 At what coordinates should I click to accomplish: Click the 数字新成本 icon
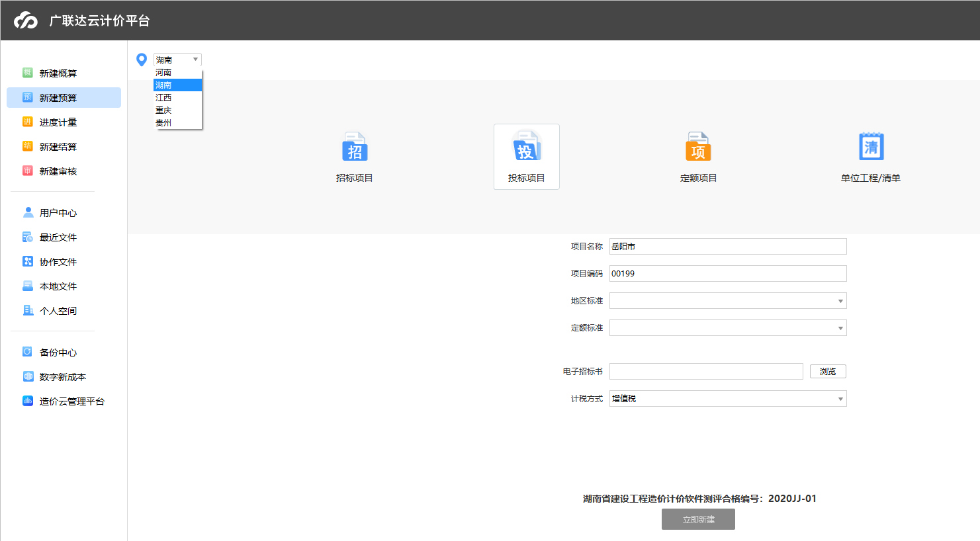point(28,376)
